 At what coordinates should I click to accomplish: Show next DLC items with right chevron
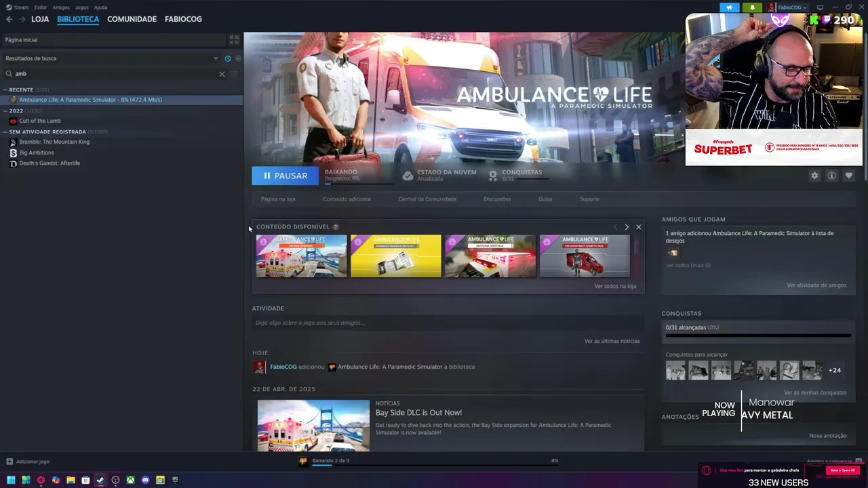click(x=627, y=227)
